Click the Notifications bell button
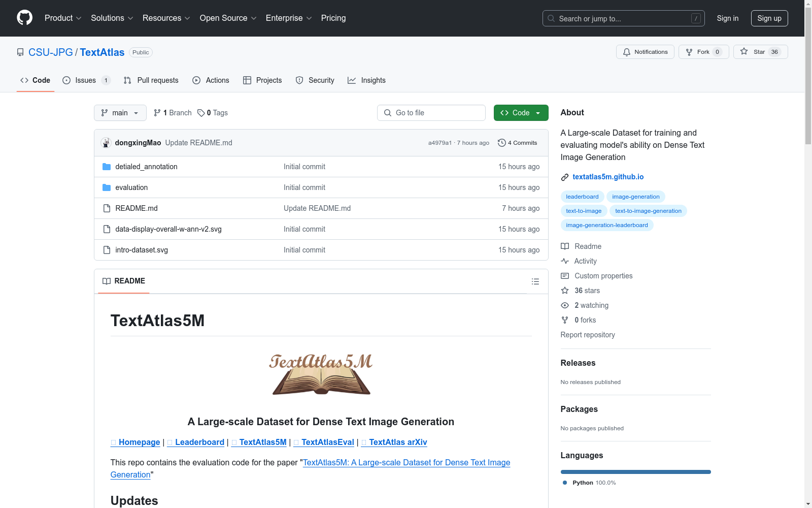 (645, 52)
